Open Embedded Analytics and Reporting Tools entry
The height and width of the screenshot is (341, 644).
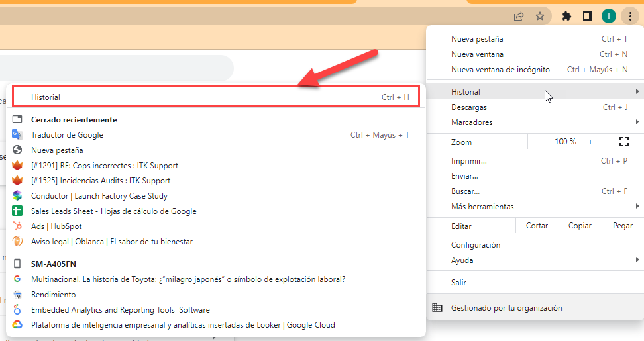[216, 309]
